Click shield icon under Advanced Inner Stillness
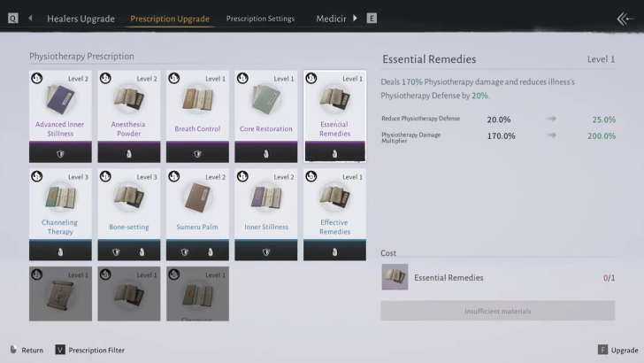Screen dimensions: 644x363 [60, 154]
